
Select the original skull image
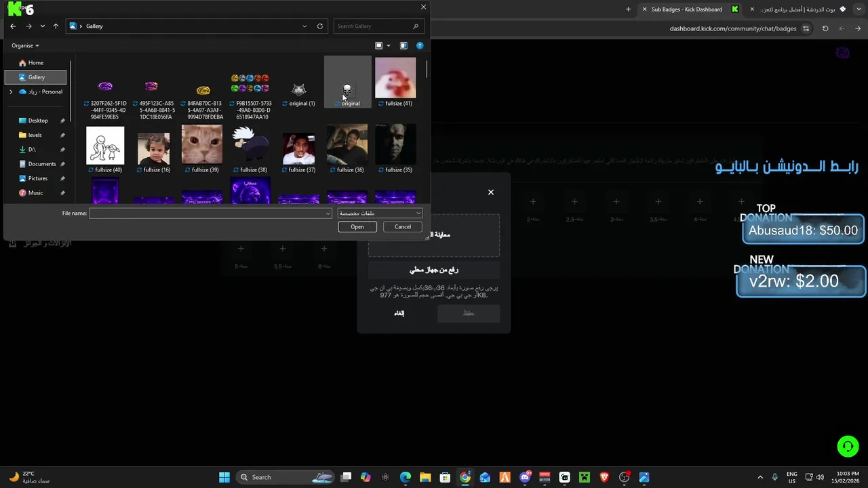point(347,82)
